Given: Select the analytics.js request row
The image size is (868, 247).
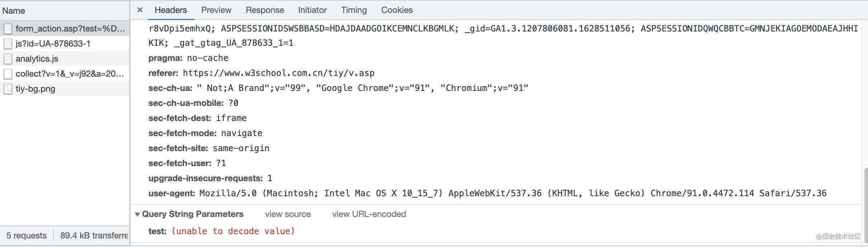Looking at the screenshot, I should [x=65, y=59].
